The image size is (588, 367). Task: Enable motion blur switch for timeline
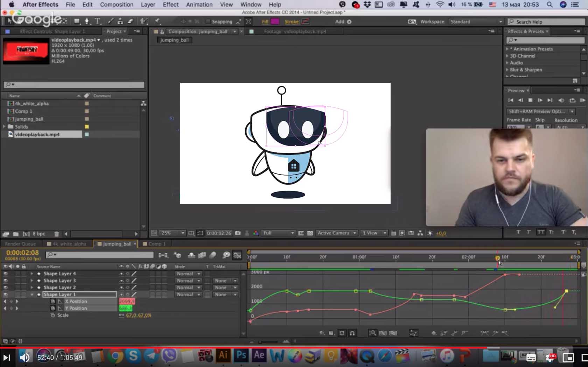(x=213, y=255)
